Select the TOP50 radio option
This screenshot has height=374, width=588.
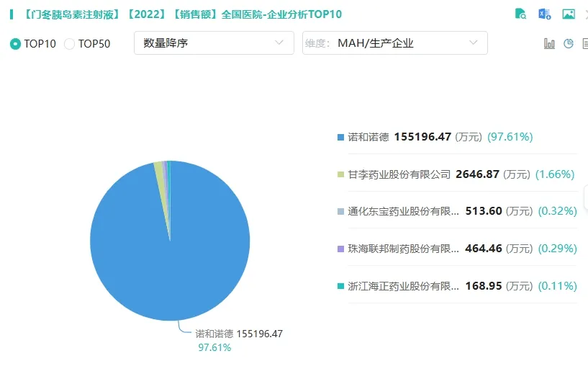tap(69, 44)
